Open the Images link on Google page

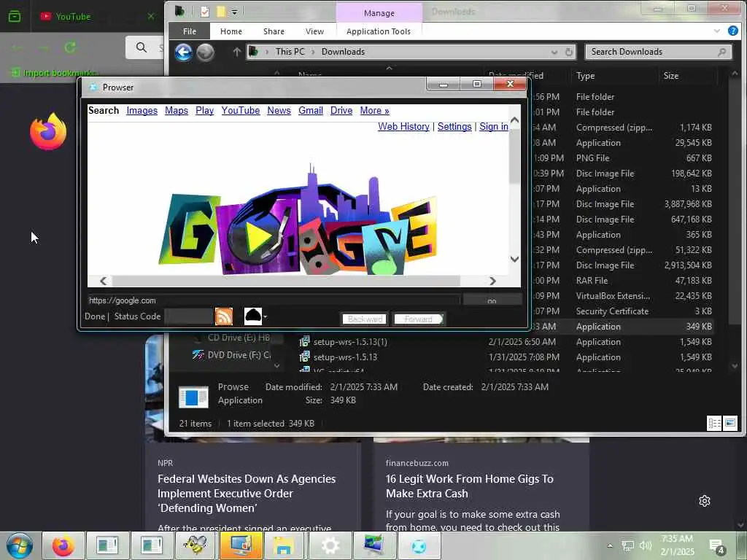[142, 111]
